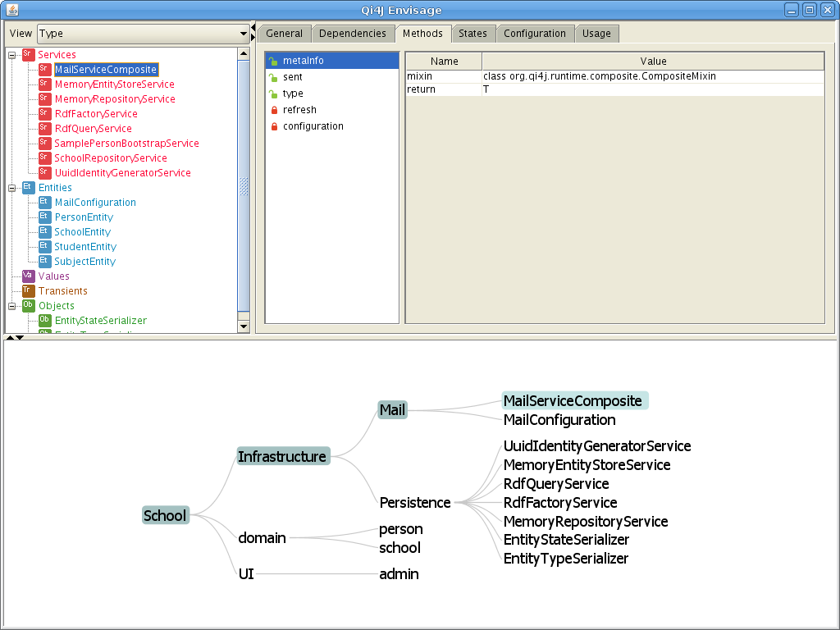840x630 pixels.
Task: Switch to the Dependencies tab
Action: pyautogui.click(x=352, y=34)
